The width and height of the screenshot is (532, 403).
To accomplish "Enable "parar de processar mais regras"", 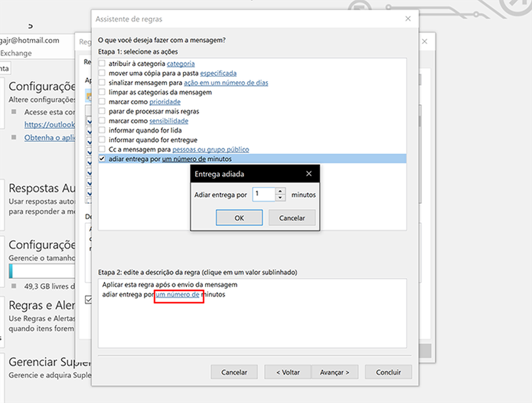I will point(103,111).
